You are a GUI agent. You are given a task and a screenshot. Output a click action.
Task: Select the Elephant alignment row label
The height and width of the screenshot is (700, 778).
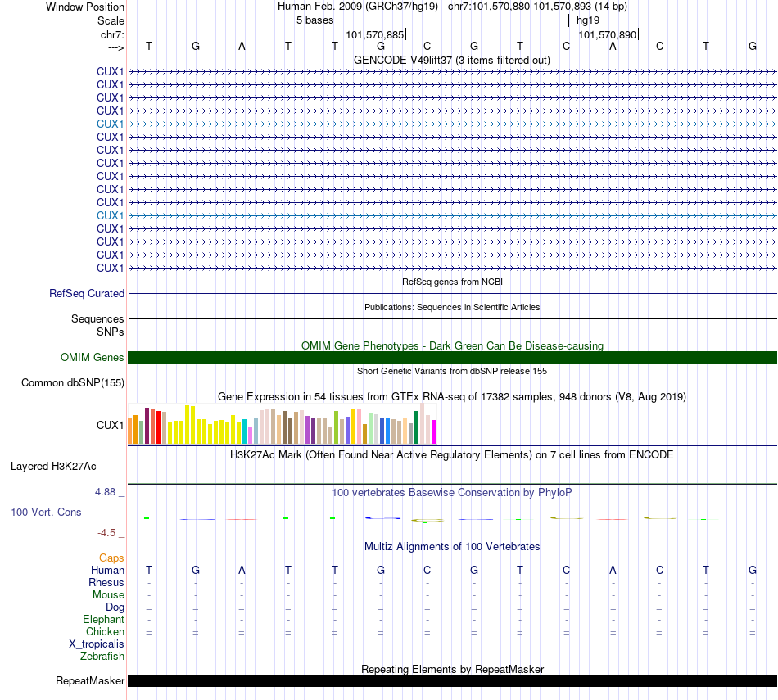coord(104,619)
